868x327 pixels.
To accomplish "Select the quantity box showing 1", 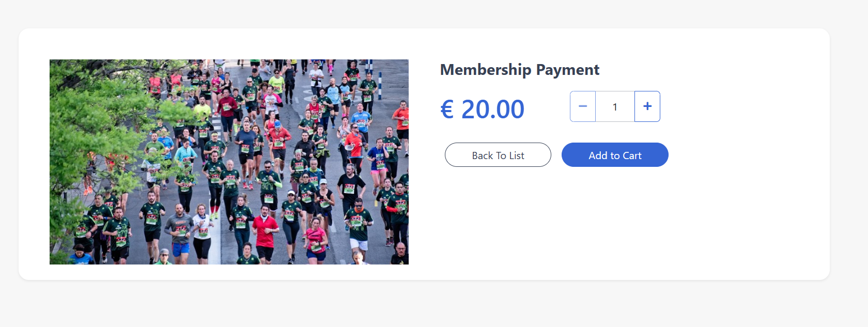I will (x=615, y=107).
